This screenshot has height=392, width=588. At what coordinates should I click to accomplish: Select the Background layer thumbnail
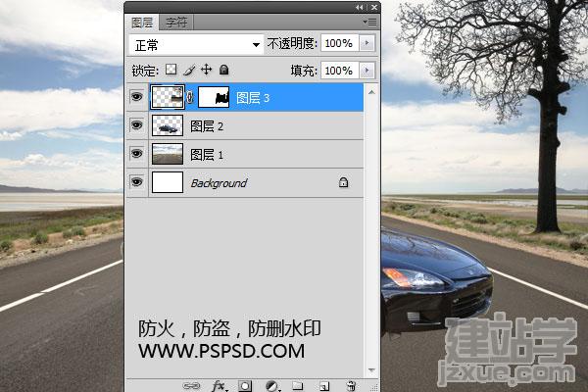pos(168,182)
